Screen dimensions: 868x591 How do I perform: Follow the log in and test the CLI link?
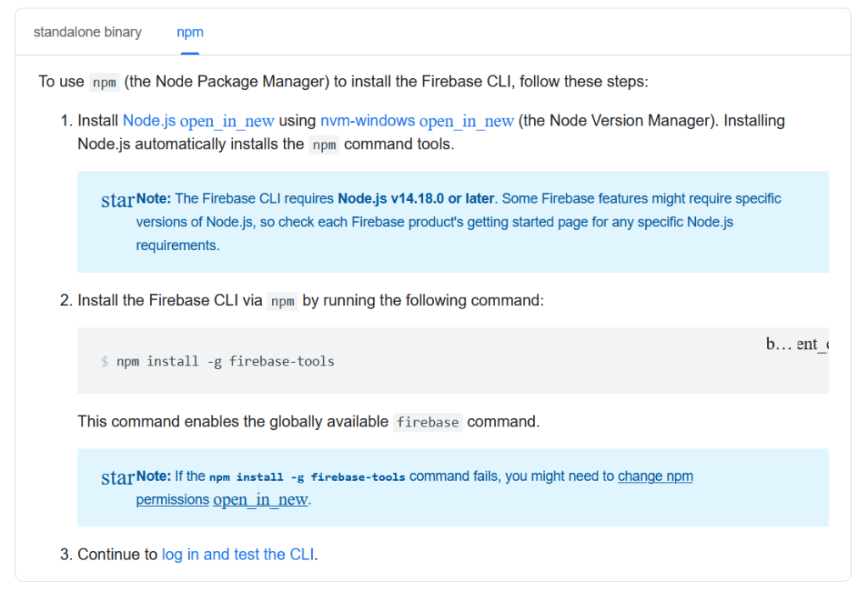(236, 554)
